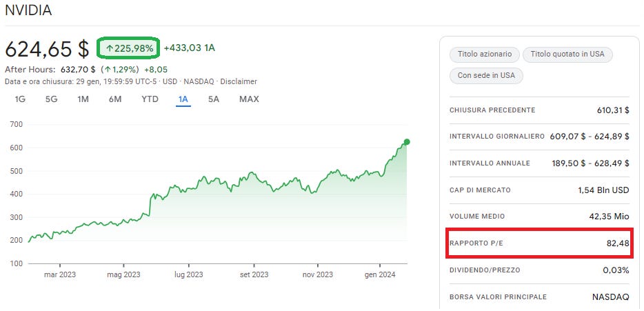
Task: Click the 82,48 P/E ratio value
Action: point(618,243)
